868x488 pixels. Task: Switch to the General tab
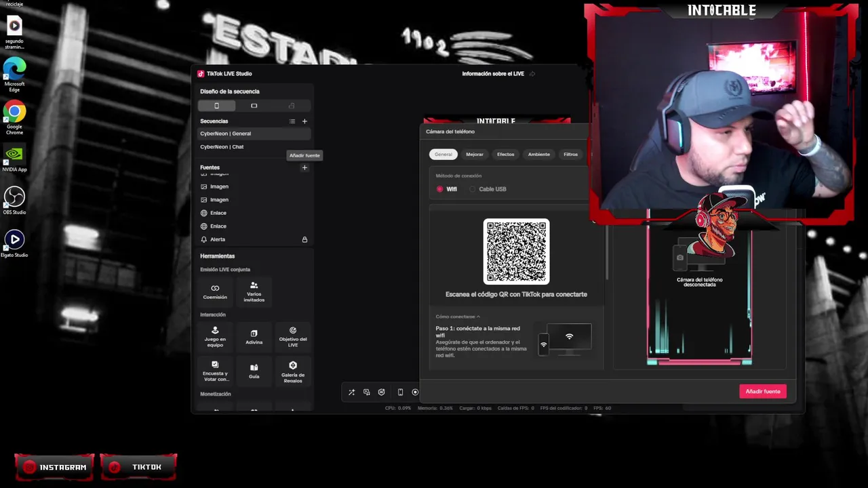[x=443, y=155]
